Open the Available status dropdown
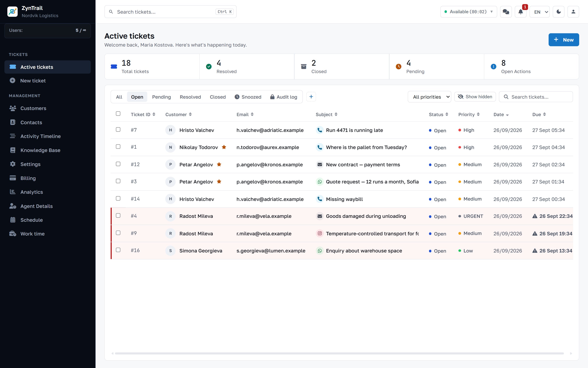 (x=469, y=12)
